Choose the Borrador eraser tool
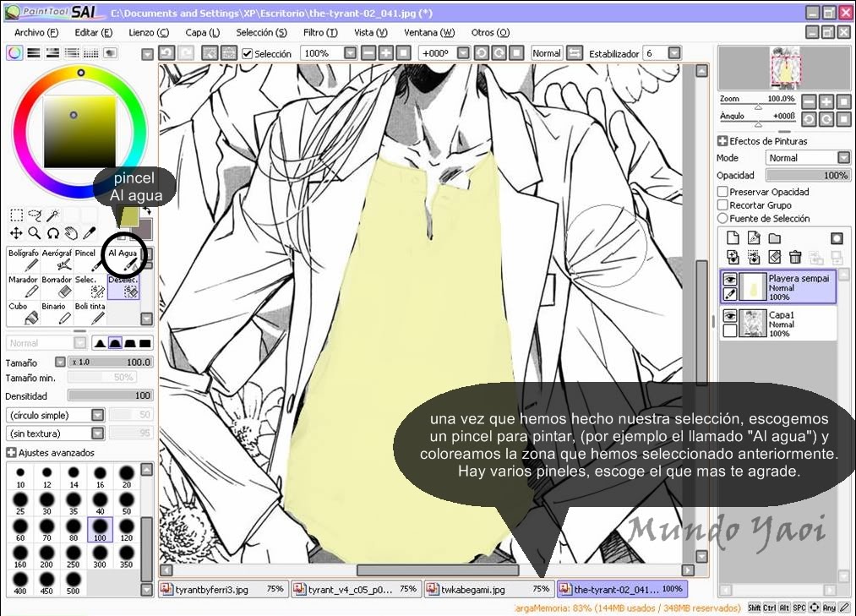This screenshot has width=856, height=616. 57,286
